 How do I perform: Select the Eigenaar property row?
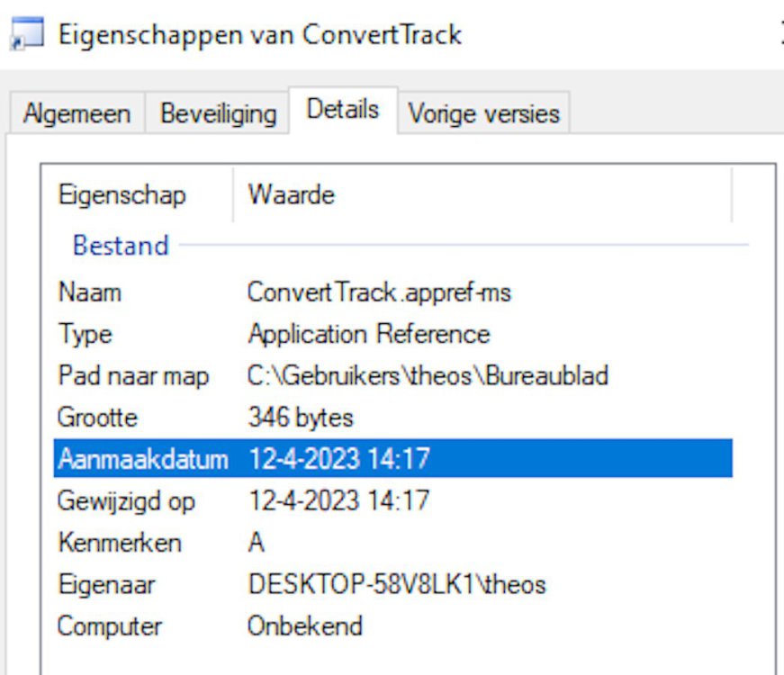[106, 584]
